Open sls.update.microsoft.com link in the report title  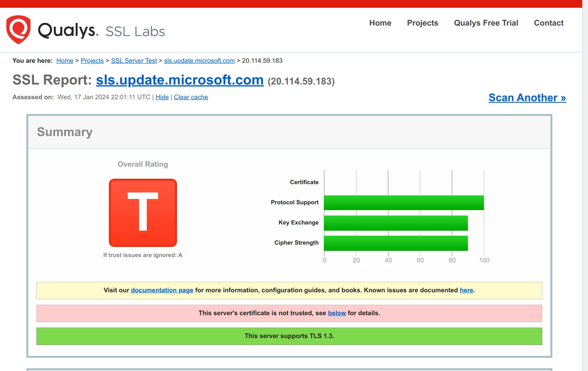click(x=180, y=80)
